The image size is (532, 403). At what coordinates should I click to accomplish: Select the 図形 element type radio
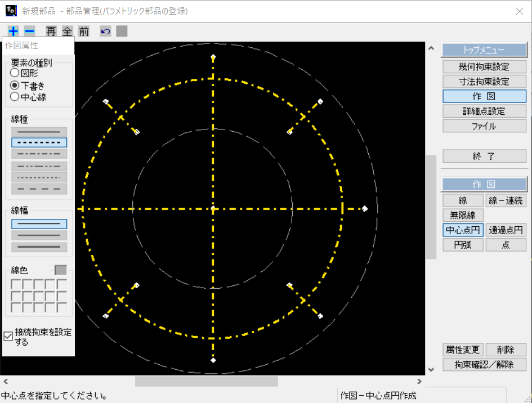15,73
